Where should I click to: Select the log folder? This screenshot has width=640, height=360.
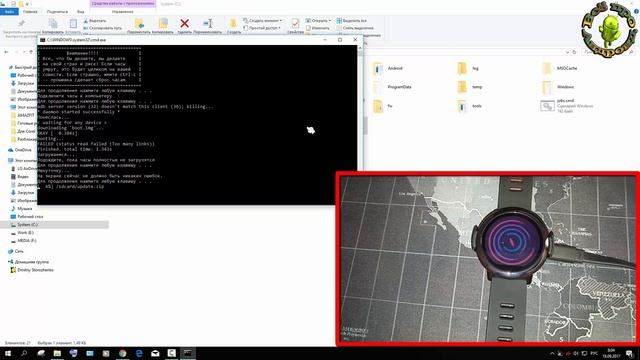coord(469,68)
